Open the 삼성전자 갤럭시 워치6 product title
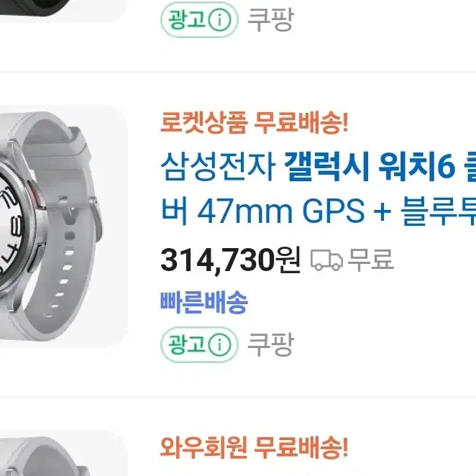 coord(318,189)
